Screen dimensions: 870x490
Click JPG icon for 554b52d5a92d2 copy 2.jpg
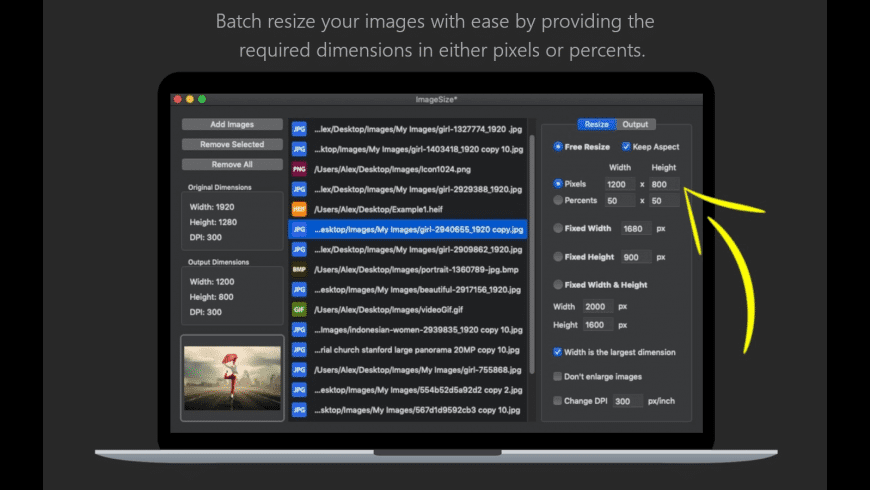click(299, 390)
